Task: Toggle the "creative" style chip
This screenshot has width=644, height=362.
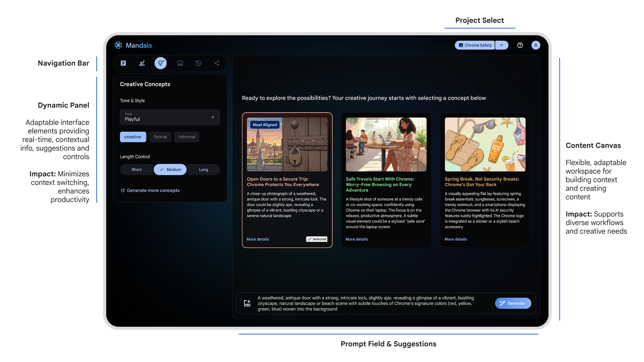Action: click(x=133, y=137)
